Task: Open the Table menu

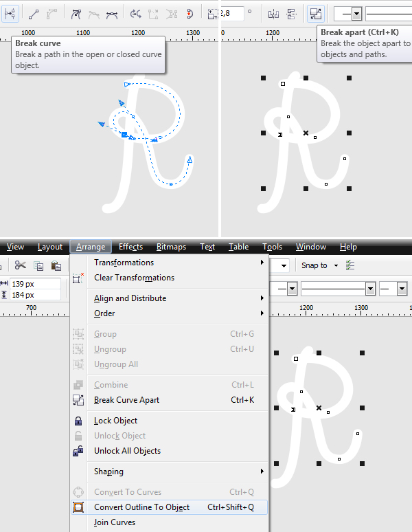Action: point(238,247)
